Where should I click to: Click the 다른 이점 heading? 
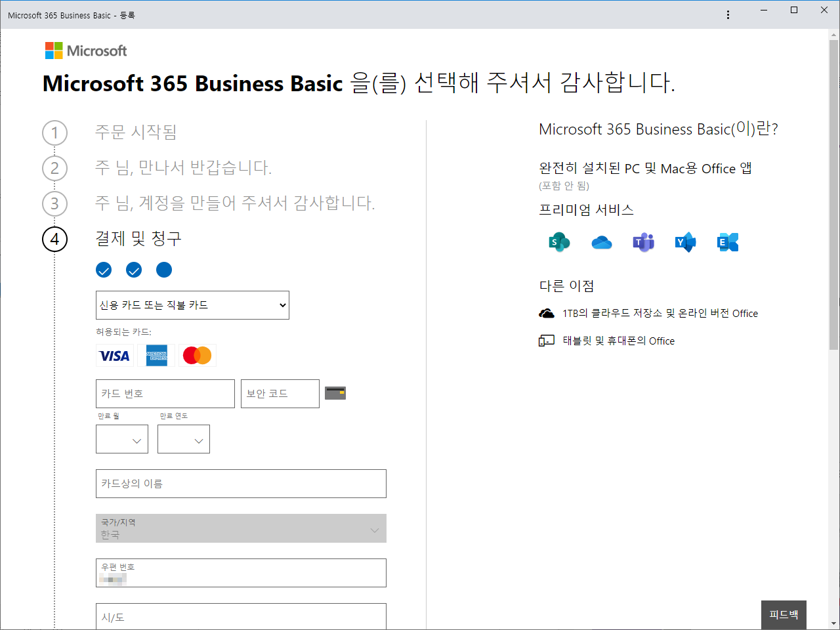pos(566,286)
